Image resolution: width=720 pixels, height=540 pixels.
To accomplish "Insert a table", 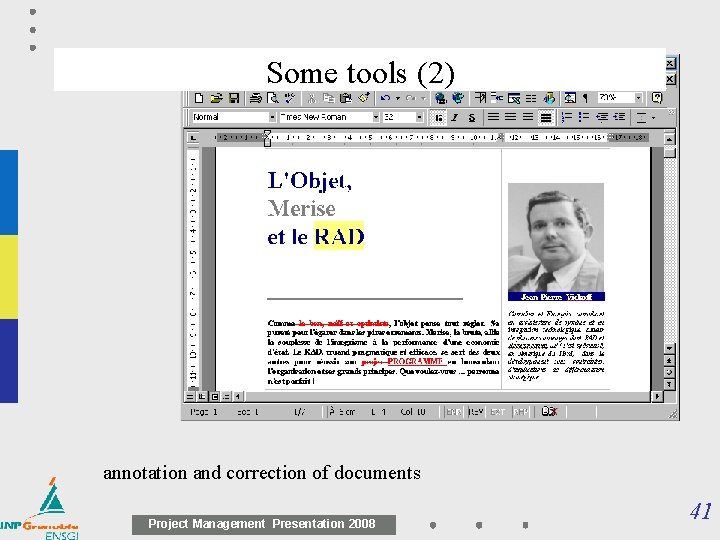I will (497, 98).
